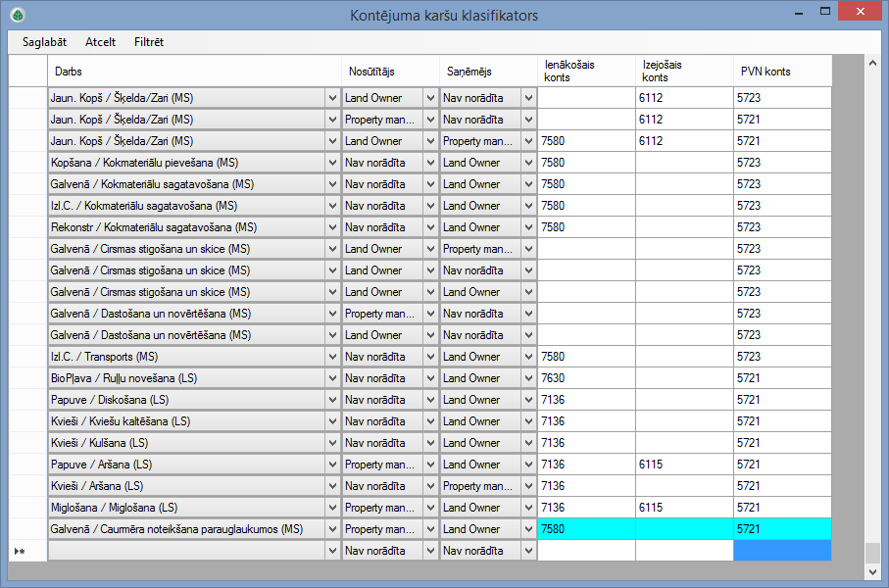Open Saņēmējs dropdown in Miglošana row

click(x=528, y=508)
